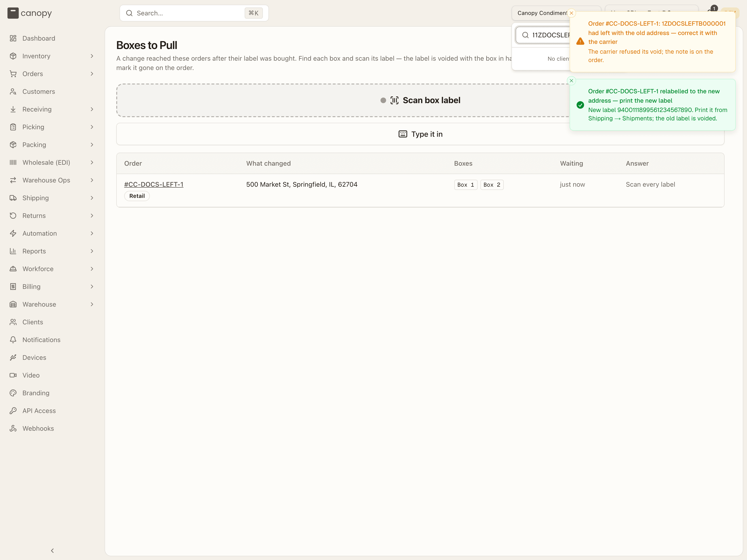Click the Box 1 badge
The height and width of the screenshot is (560, 747).
coord(466,185)
